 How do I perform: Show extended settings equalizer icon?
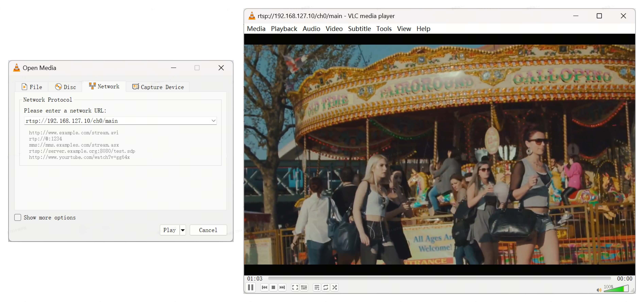pos(304,288)
